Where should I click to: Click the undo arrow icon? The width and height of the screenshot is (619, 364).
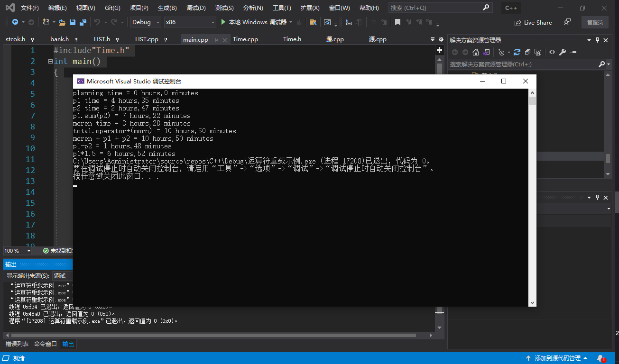tap(97, 22)
